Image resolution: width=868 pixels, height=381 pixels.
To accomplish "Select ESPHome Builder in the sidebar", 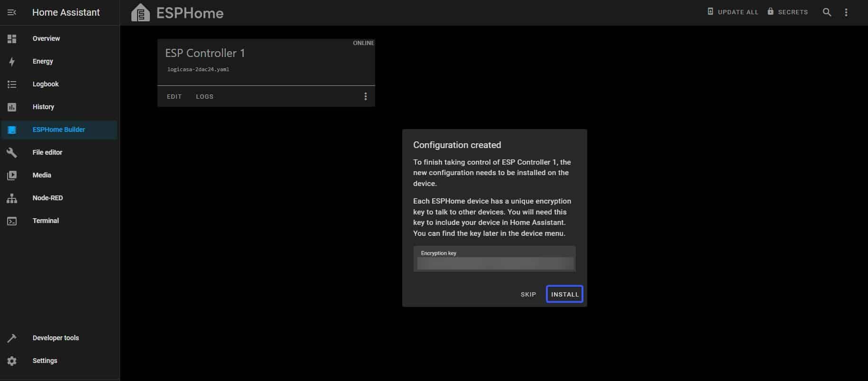I will click(x=59, y=130).
